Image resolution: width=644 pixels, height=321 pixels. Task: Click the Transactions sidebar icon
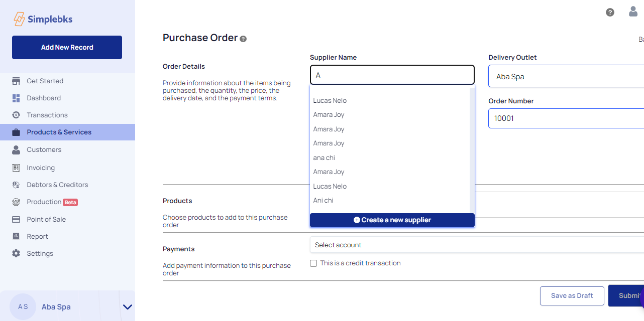[16, 115]
